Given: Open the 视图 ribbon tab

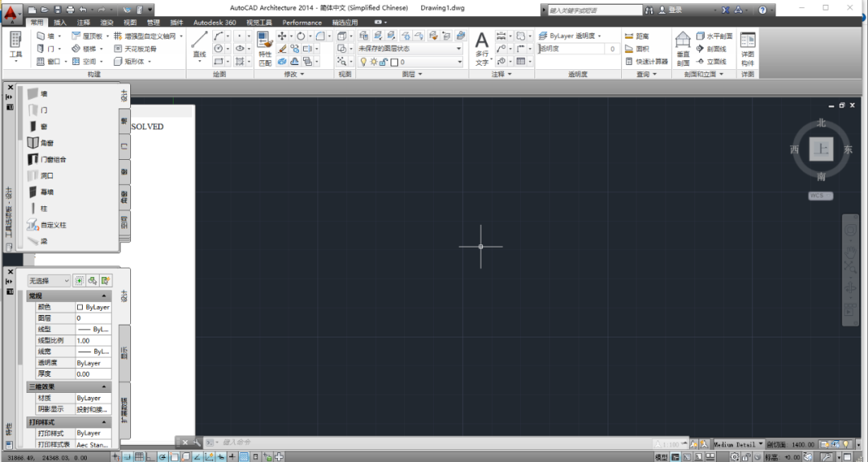Looking at the screenshot, I should (x=130, y=22).
